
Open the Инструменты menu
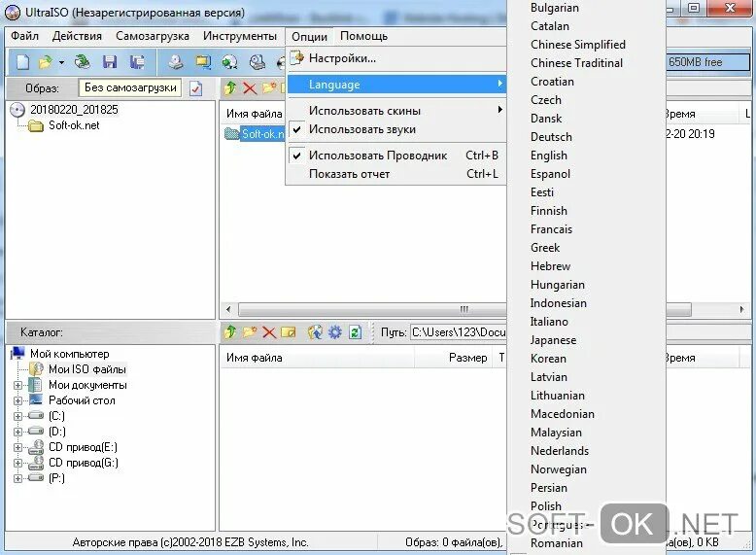[240, 36]
